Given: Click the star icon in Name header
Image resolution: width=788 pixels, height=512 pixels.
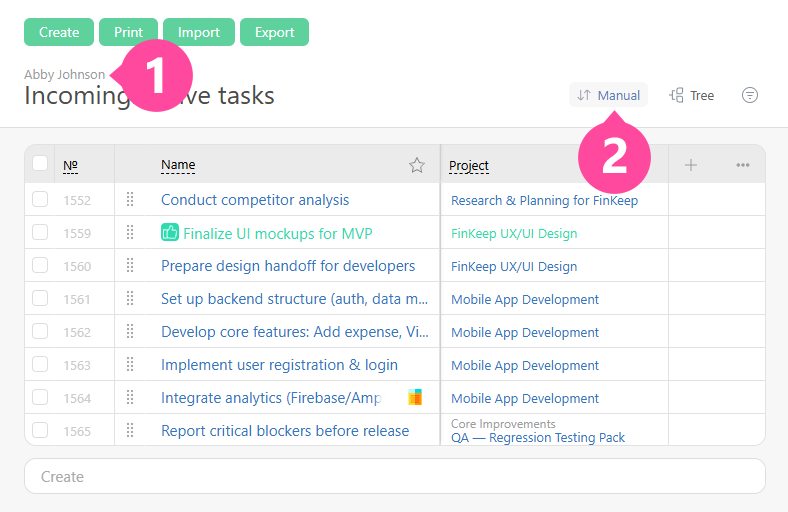Looking at the screenshot, I should tap(417, 165).
